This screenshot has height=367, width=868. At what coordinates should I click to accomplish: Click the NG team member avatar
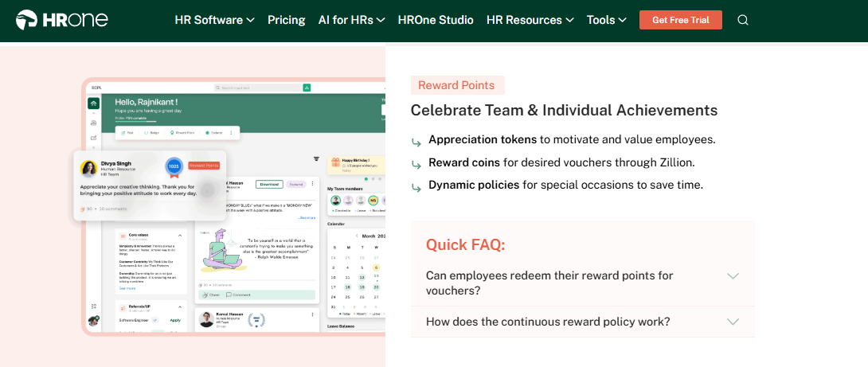[373, 201]
